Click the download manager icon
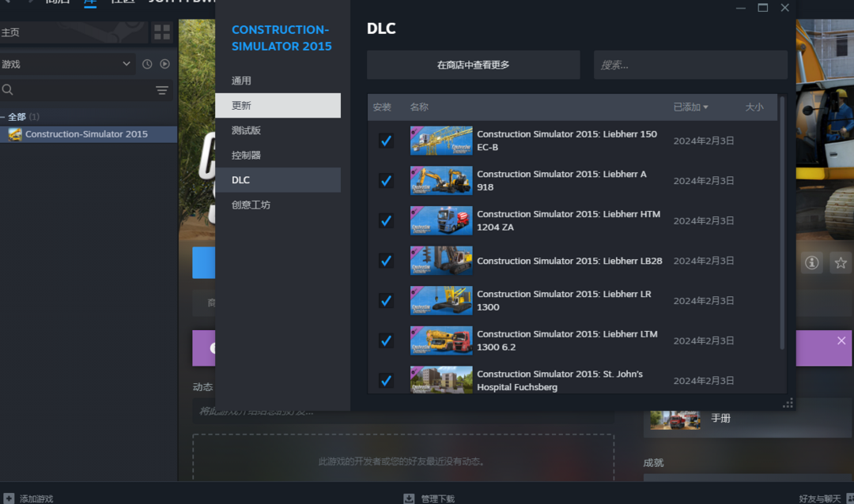Viewport: 854px width, 504px height. (409, 498)
